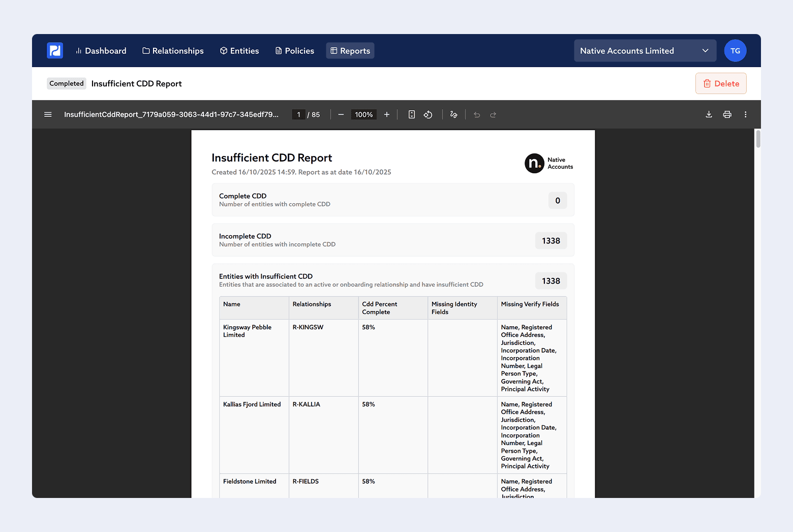Open the PDF thumbnails sidebar menu
The height and width of the screenshot is (532, 793).
pos(48,114)
